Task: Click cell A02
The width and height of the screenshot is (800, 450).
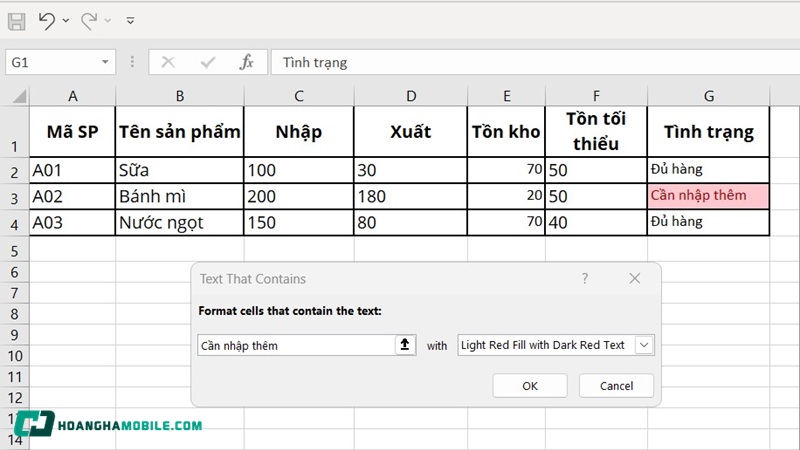Action: pos(72,196)
